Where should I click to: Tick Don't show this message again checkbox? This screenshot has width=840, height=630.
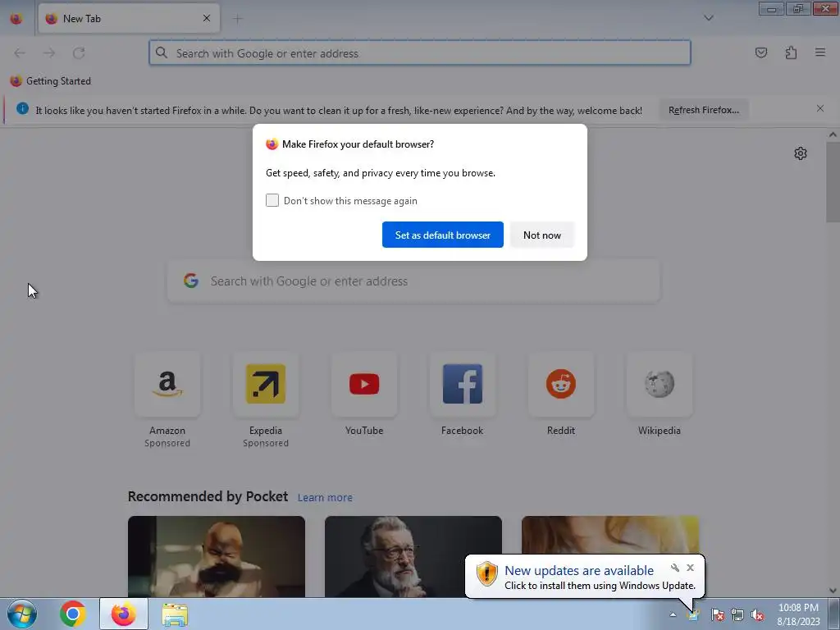pyautogui.click(x=272, y=200)
